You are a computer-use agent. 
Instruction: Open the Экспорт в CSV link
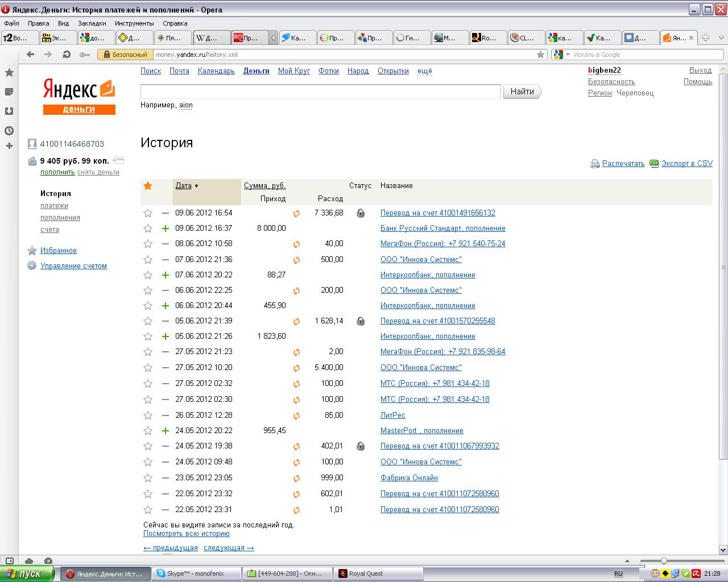[x=687, y=164]
